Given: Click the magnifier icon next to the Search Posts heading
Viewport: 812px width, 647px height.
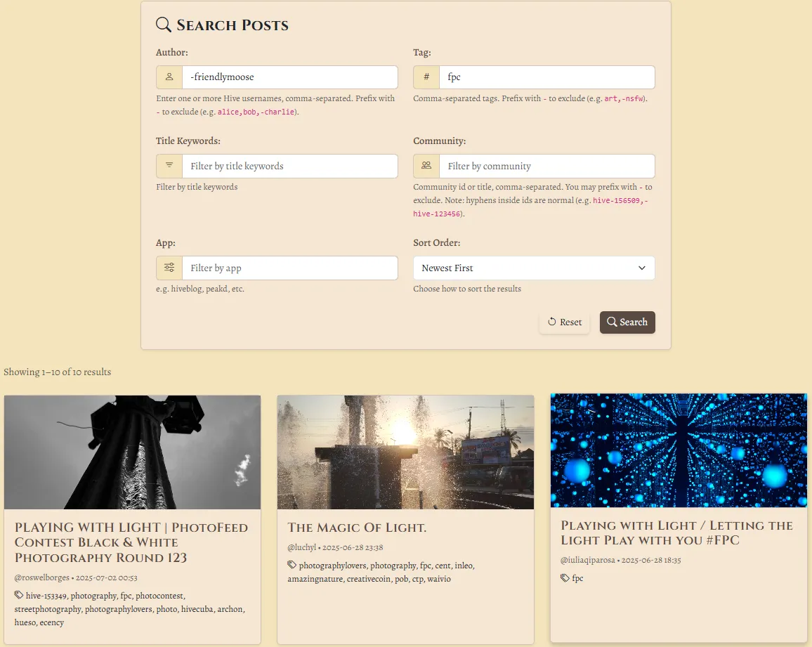Looking at the screenshot, I should pyautogui.click(x=164, y=25).
